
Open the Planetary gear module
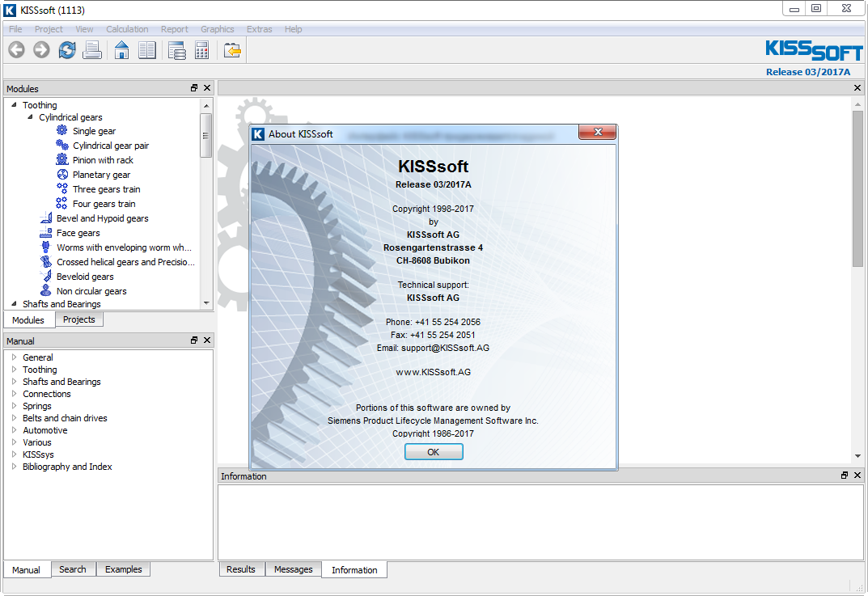click(x=101, y=175)
